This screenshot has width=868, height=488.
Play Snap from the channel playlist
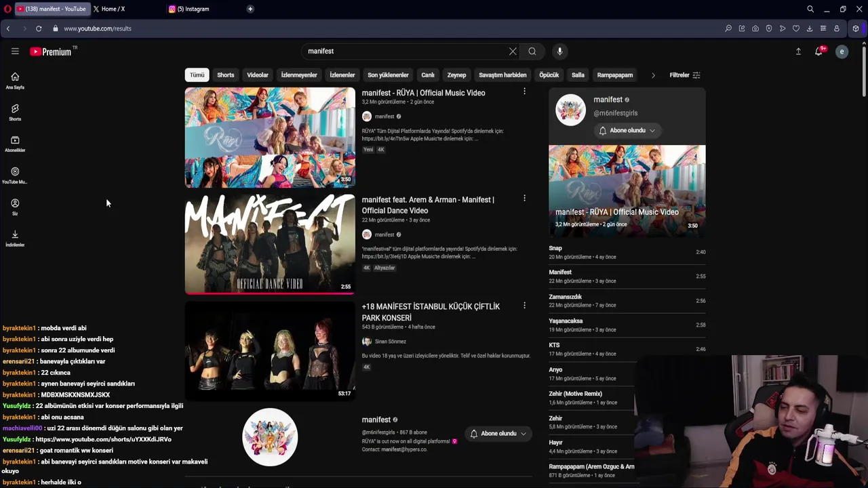click(627, 252)
